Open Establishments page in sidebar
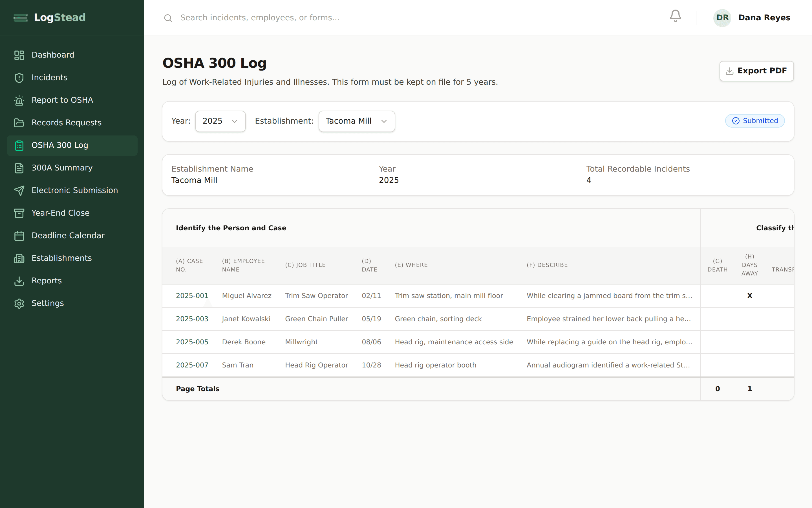 pos(72,258)
